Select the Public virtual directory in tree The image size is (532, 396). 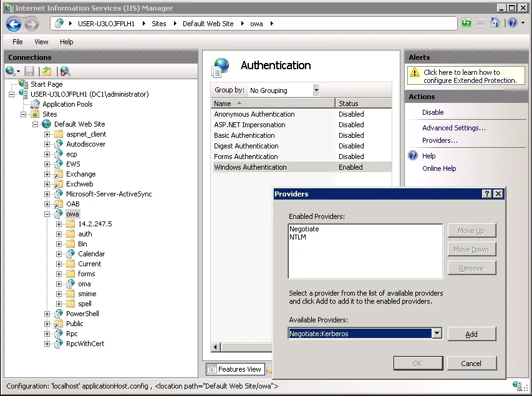click(x=75, y=324)
